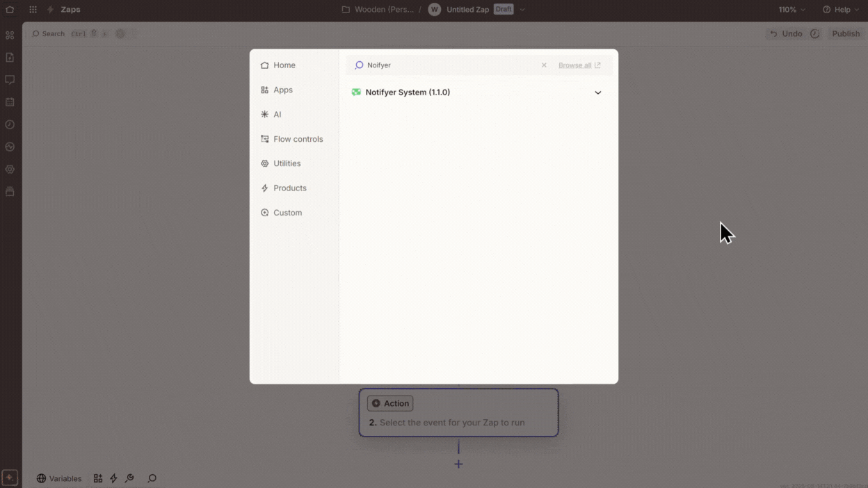This screenshot has height=488, width=868.
Task: Open the versions stack icon in sidebar
Action: 10,191
